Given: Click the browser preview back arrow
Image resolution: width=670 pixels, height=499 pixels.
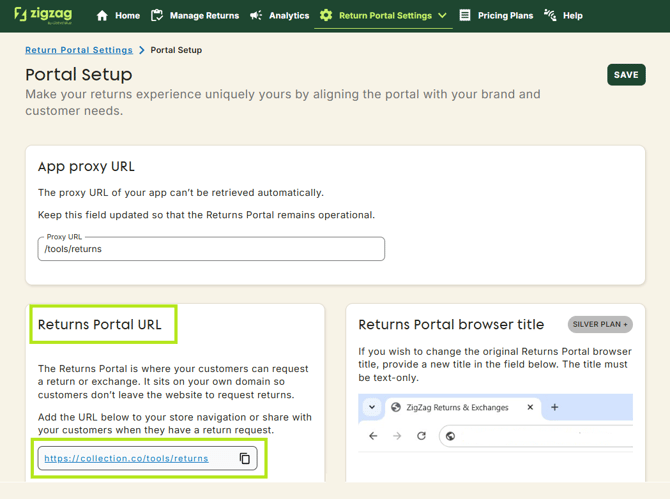Looking at the screenshot, I should [373, 436].
